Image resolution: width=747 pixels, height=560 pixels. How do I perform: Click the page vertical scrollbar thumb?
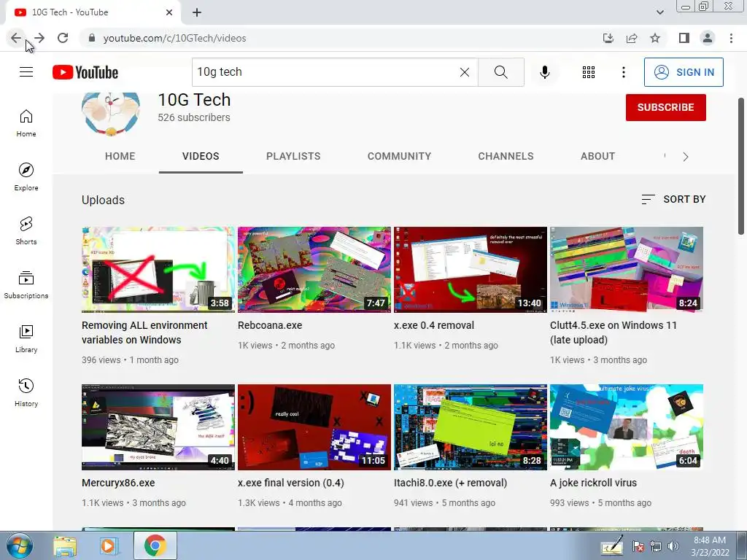coord(741,166)
